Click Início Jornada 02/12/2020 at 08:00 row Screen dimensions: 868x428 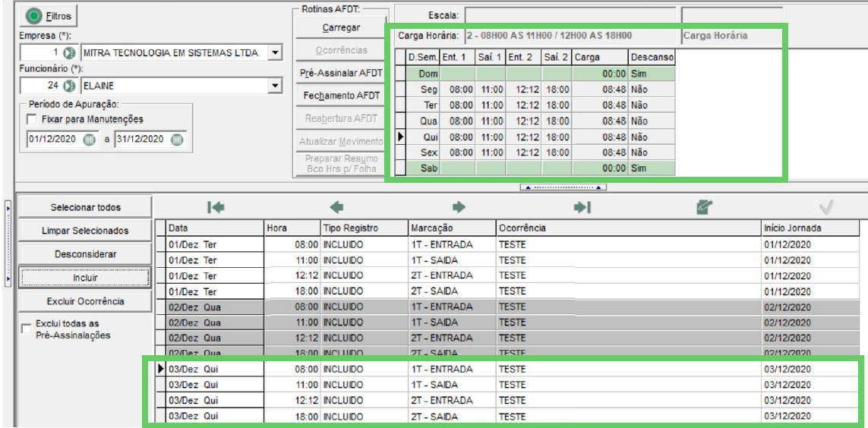point(811,307)
